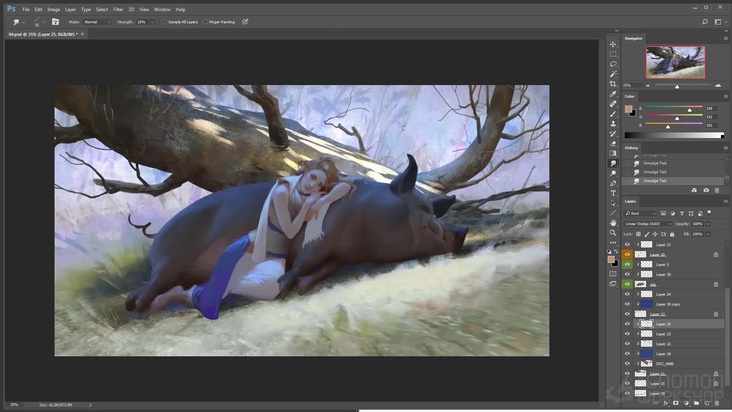Enable the Sample All Layers checkbox

click(x=166, y=21)
